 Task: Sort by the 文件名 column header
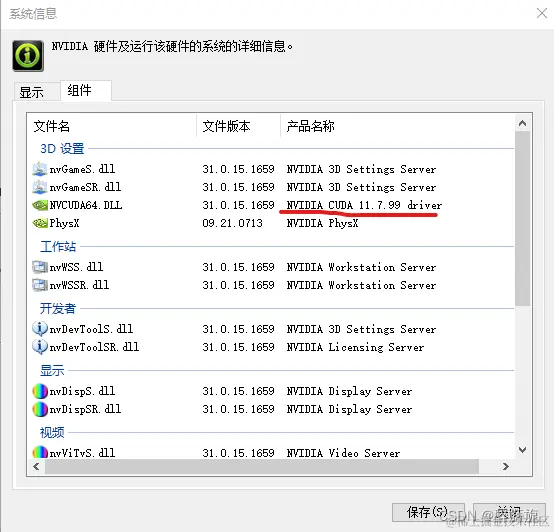click(111, 126)
